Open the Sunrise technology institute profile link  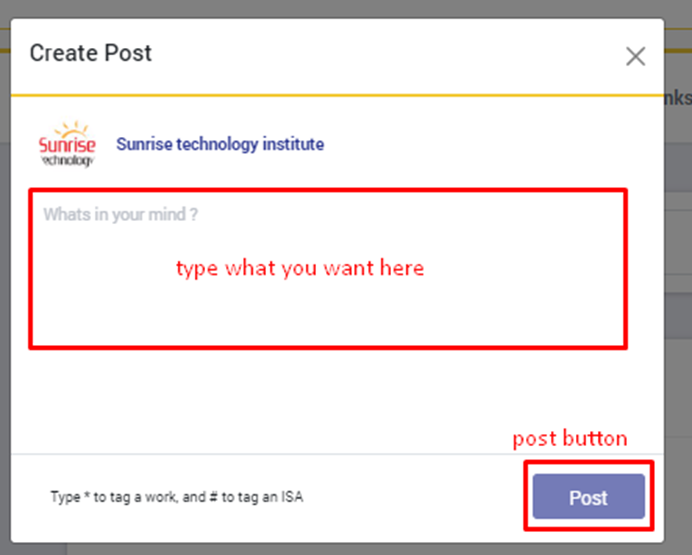(220, 144)
